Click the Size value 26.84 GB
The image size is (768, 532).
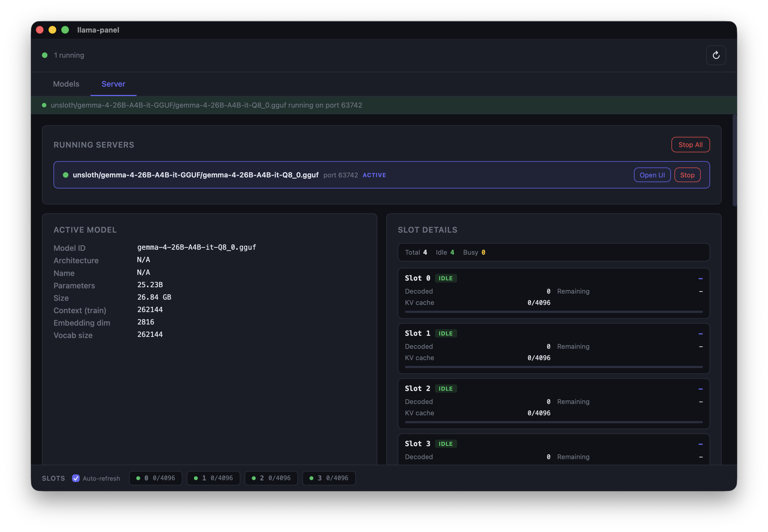(x=154, y=297)
